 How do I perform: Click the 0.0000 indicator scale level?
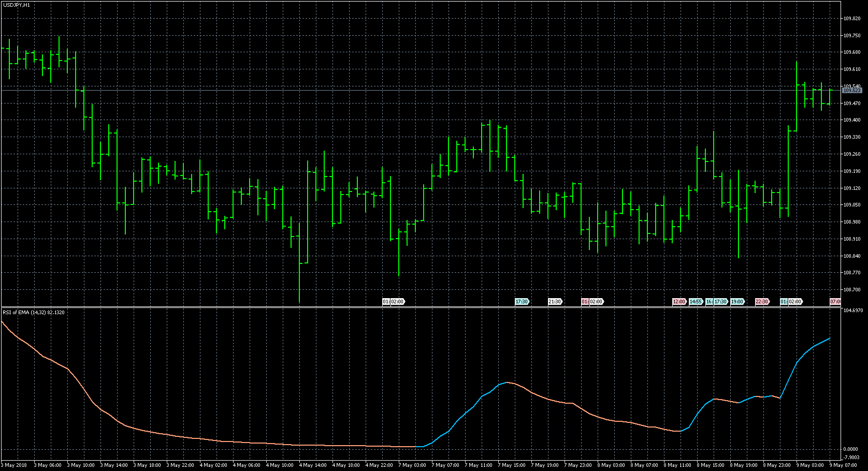point(851,449)
